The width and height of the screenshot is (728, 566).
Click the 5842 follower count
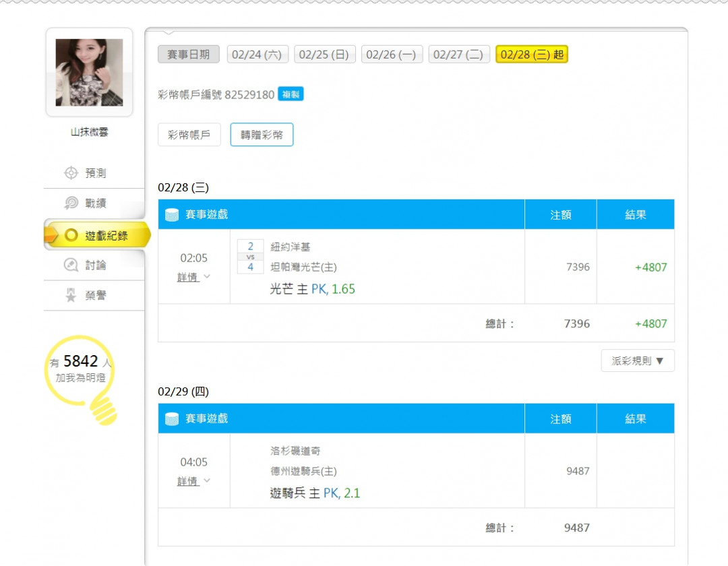80,361
